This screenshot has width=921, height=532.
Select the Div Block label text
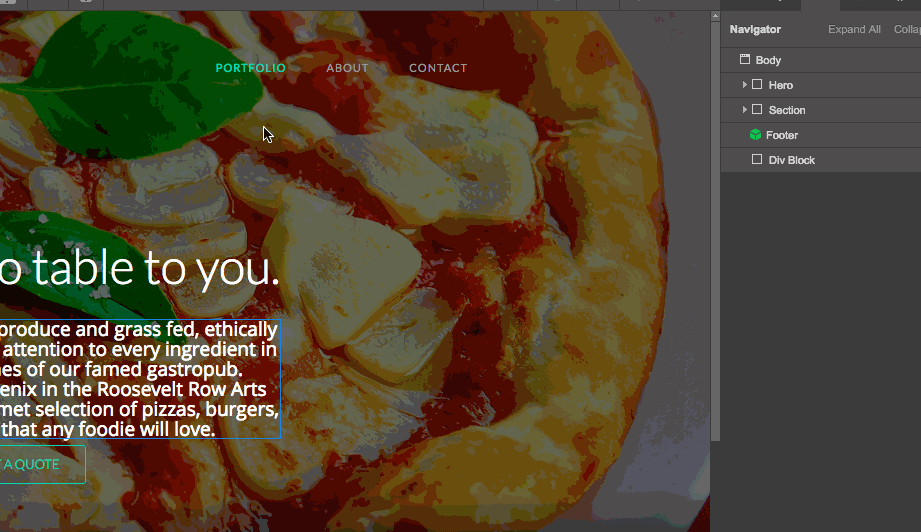[x=791, y=160]
